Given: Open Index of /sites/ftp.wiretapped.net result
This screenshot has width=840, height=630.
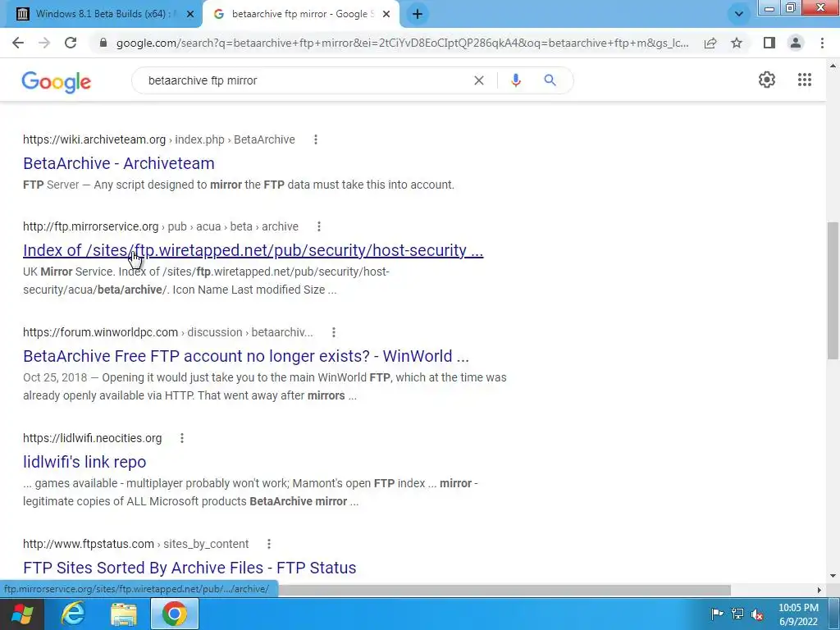Looking at the screenshot, I should (253, 250).
